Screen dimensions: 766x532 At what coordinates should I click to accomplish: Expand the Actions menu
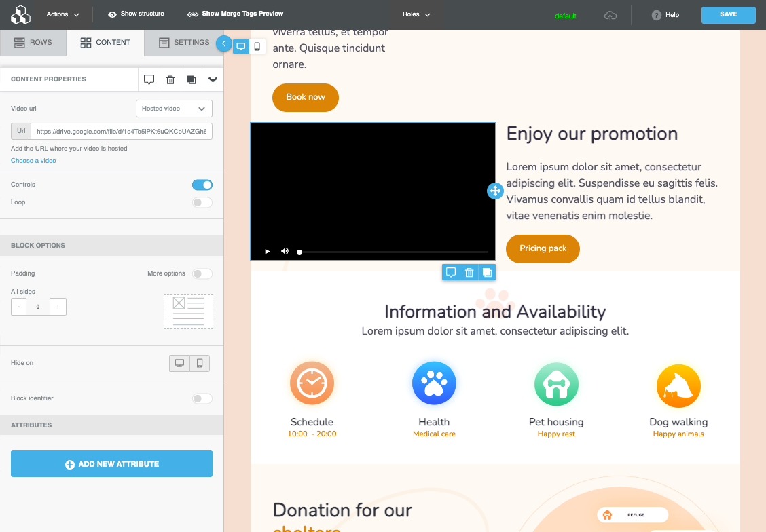[x=62, y=14]
